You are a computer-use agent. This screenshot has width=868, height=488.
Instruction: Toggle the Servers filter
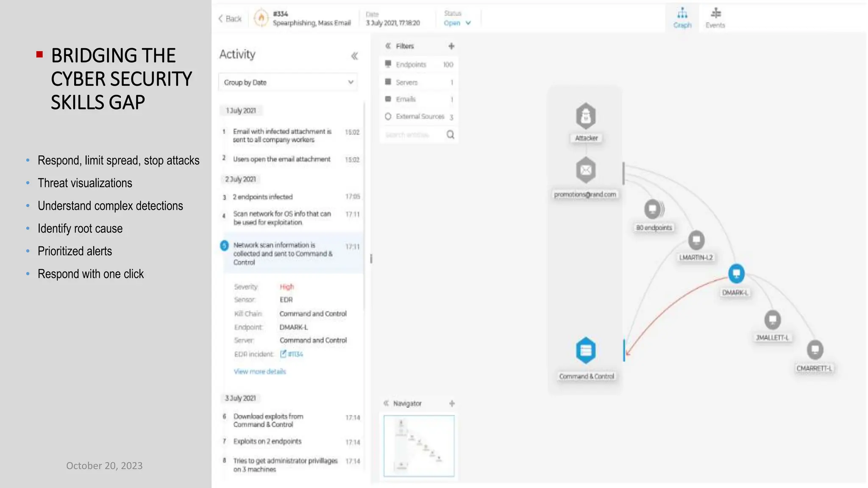pos(406,82)
